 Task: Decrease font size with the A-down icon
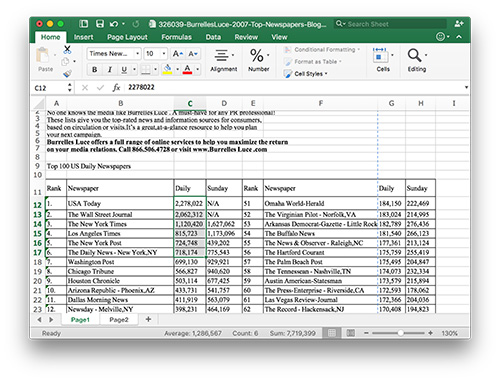193,54
